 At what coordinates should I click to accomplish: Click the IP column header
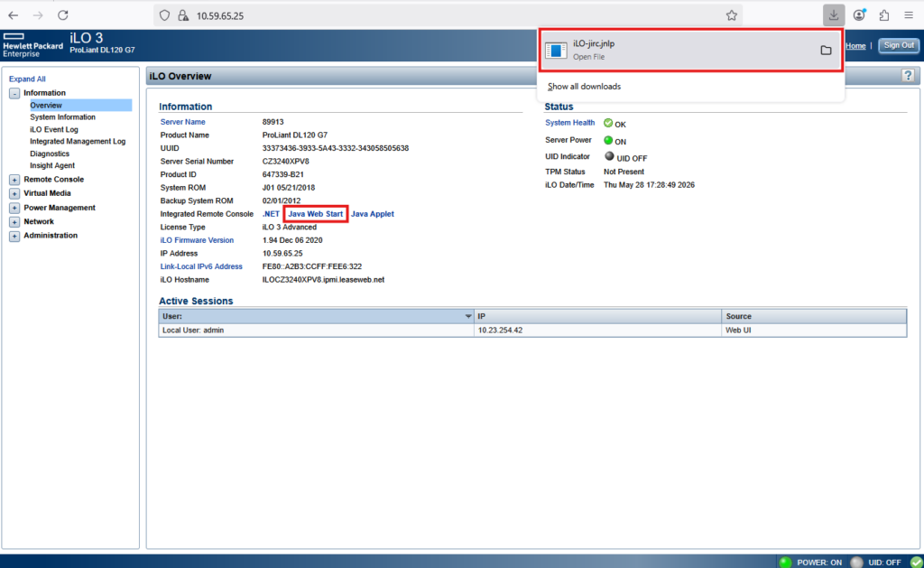[597, 316]
